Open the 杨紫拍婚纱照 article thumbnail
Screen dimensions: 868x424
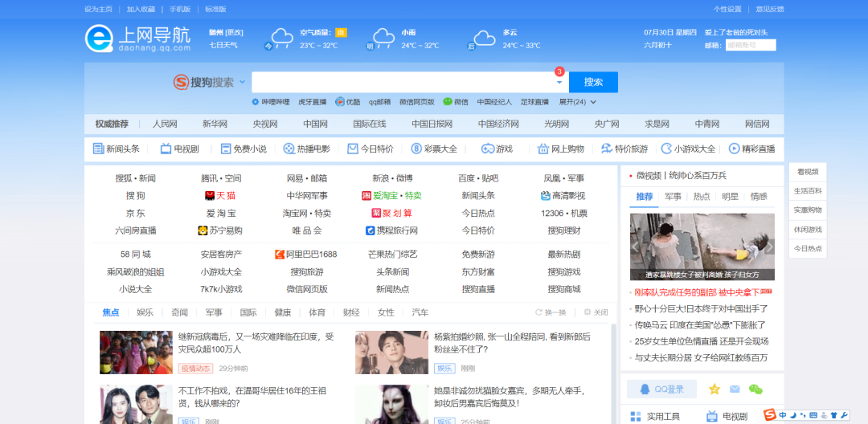392,353
